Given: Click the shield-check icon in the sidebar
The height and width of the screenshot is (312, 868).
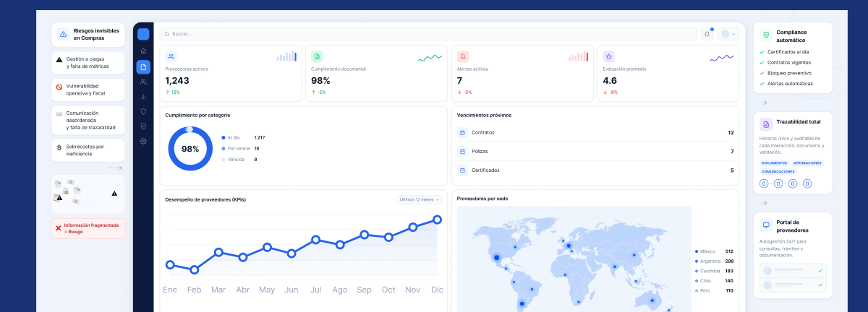Looking at the screenshot, I should point(143,126).
